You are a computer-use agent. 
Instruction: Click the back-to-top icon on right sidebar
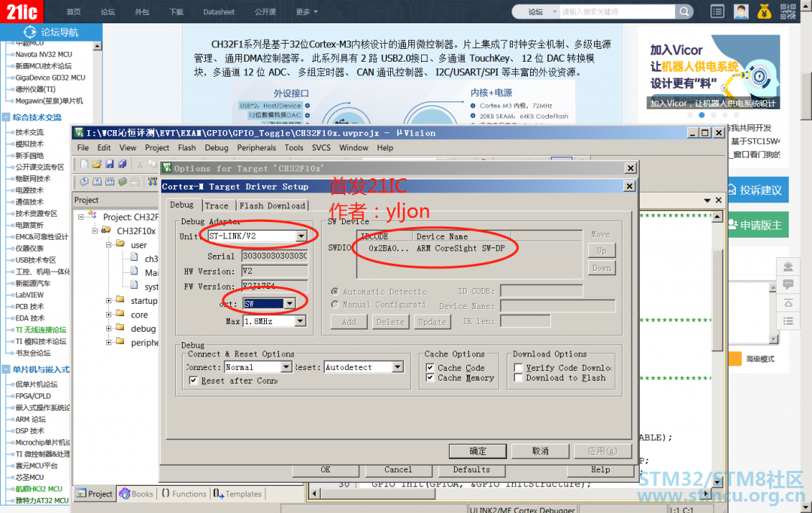tap(788, 303)
